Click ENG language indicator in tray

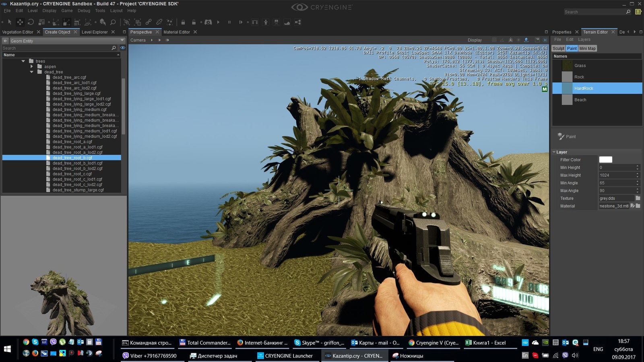point(598,349)
